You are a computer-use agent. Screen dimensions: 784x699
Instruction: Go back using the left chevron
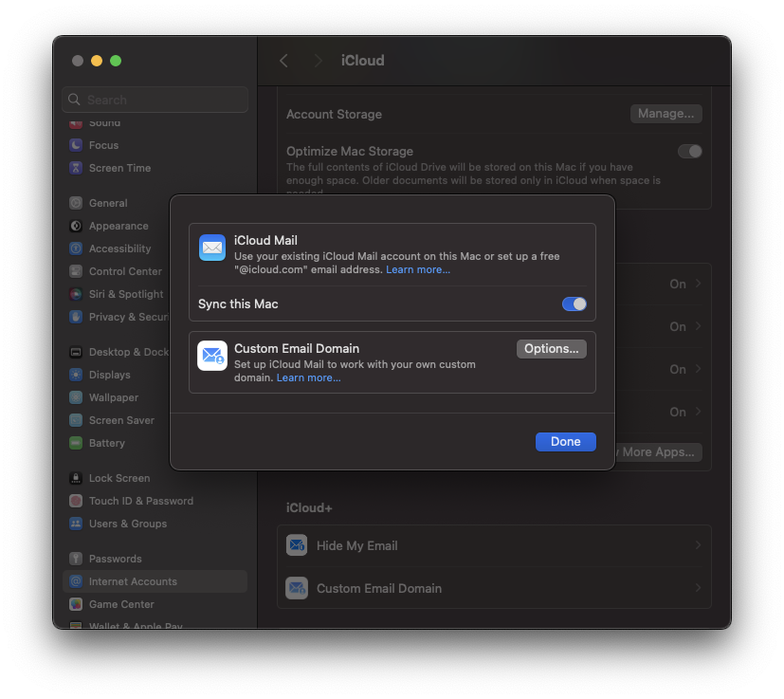[284, 61]
